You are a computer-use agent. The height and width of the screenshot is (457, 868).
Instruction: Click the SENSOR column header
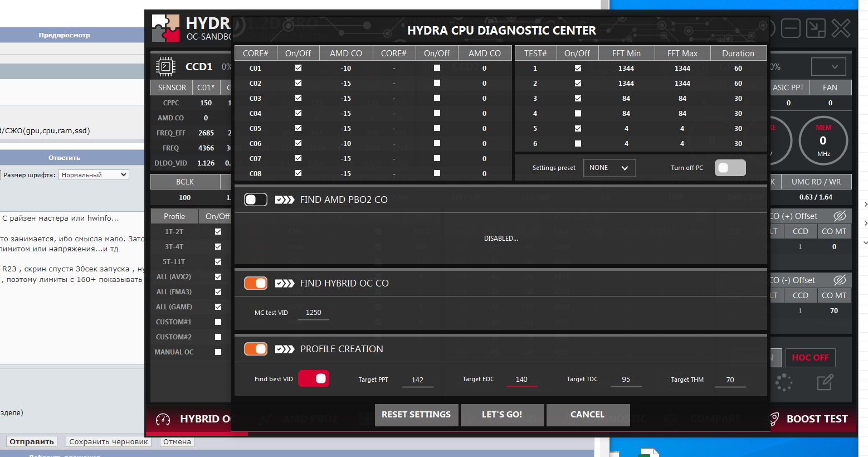point(172,87)
